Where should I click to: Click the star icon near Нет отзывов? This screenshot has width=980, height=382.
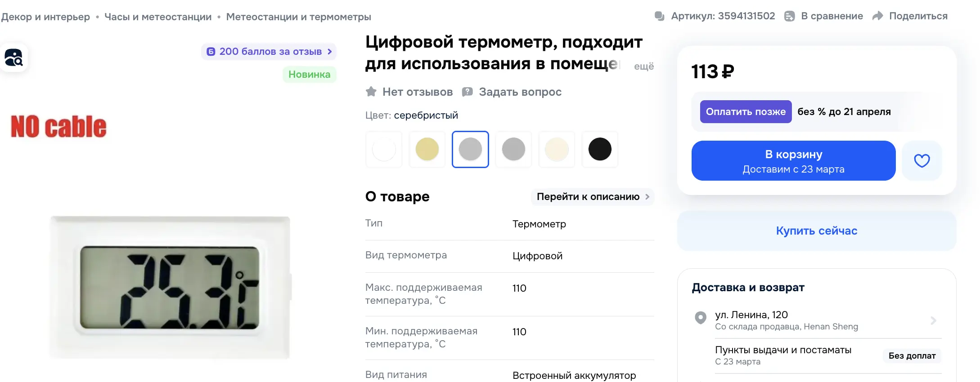point(371,92)
